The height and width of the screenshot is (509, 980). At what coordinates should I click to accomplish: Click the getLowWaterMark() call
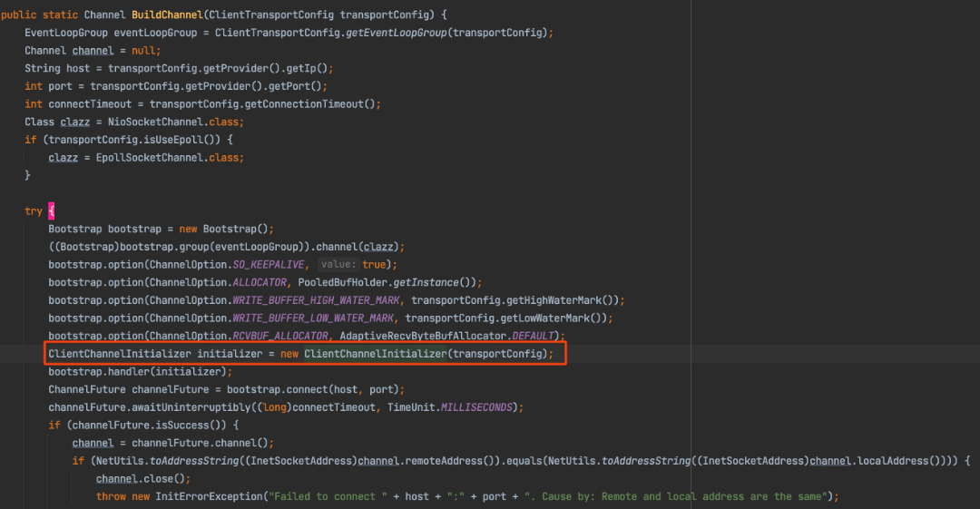pos(551,318)
